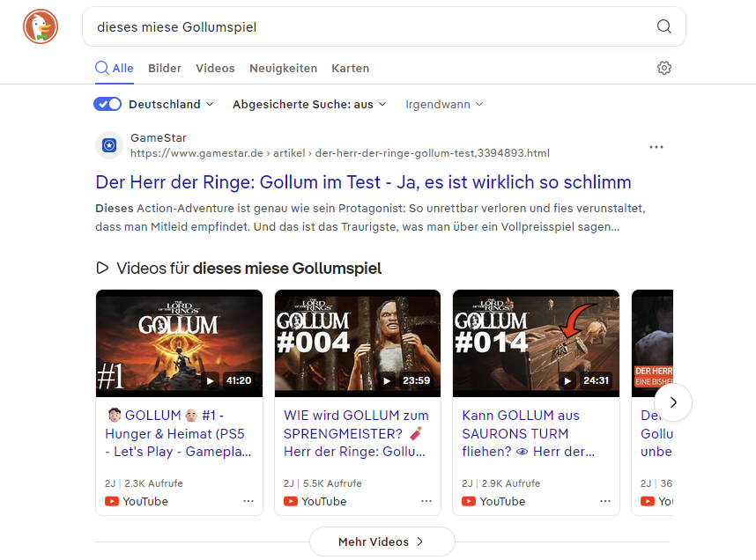Toggle the Deutschland region switch

click(x=107, y=104)
